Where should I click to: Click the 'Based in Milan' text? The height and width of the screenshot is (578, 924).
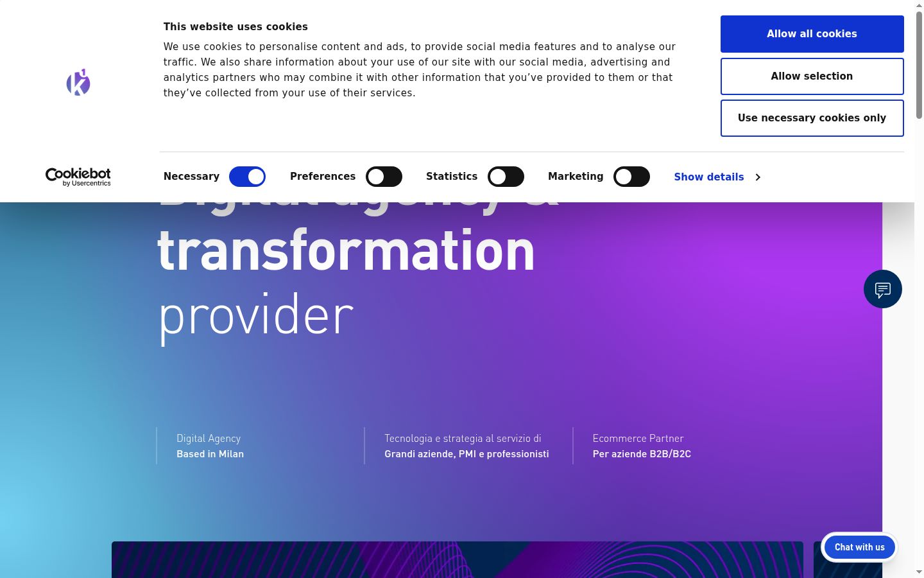(x=210, y=454)
